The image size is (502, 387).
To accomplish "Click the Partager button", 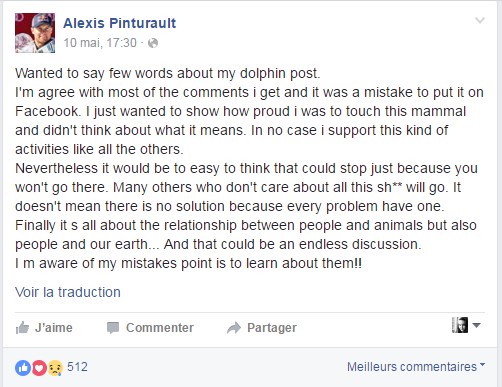I will 262,328.
